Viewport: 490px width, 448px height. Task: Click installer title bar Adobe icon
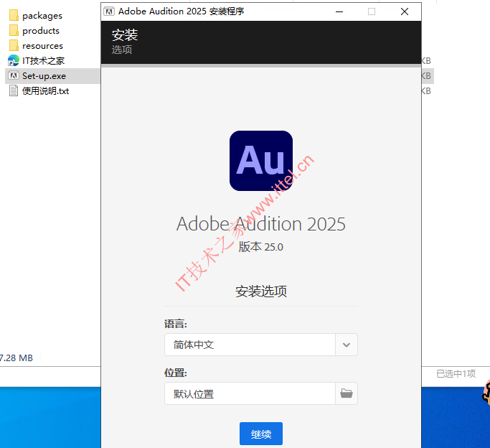(x=109, y=11)
